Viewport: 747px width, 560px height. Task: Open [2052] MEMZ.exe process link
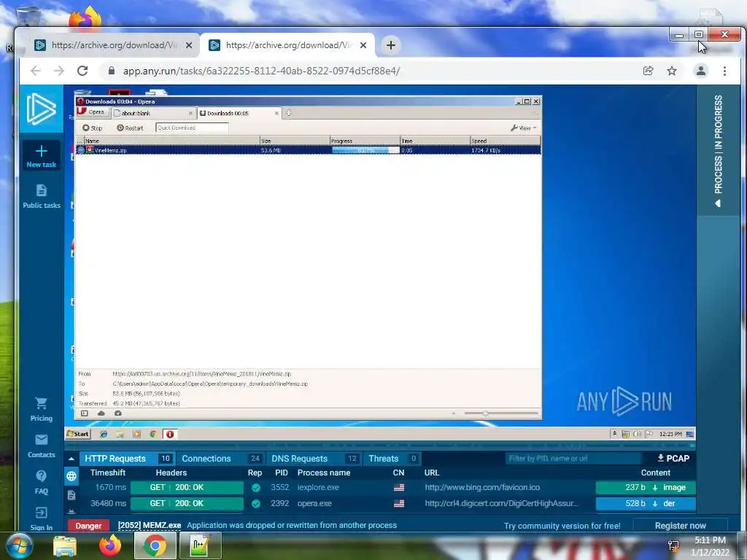click(x=149, y=525)
